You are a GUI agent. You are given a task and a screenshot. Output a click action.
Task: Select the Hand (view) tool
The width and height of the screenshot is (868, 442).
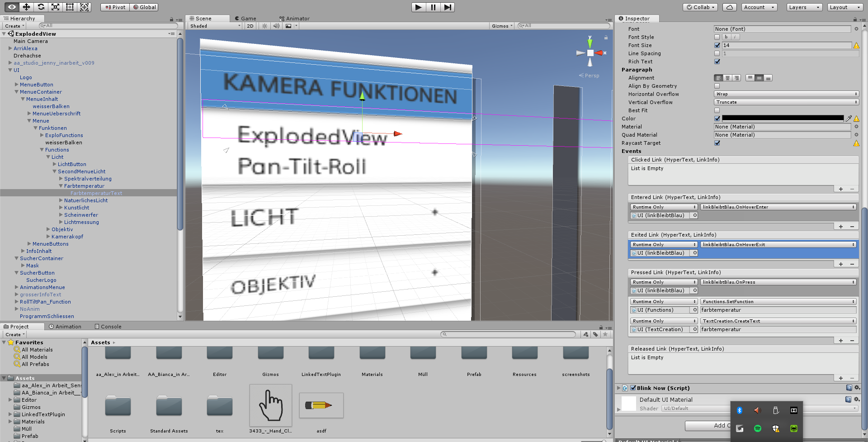tap(12, 7)
